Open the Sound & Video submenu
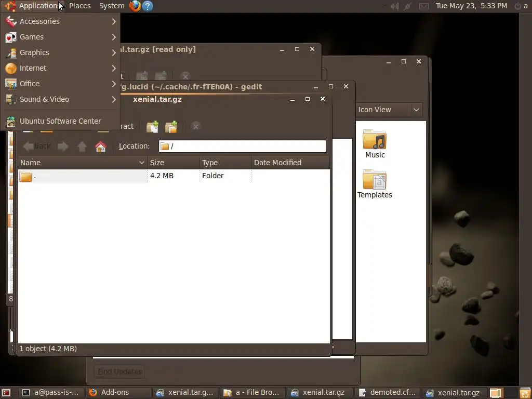 pyautogui.click(x=60, y=99)
